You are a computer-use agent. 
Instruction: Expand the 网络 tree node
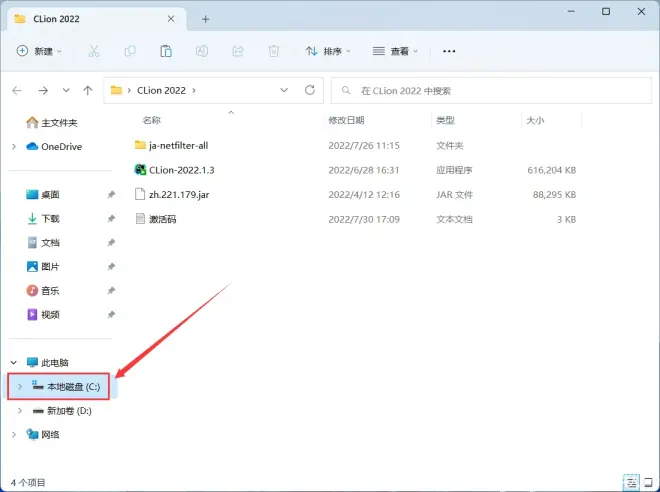pyautogui.click(x=14, y=435)
